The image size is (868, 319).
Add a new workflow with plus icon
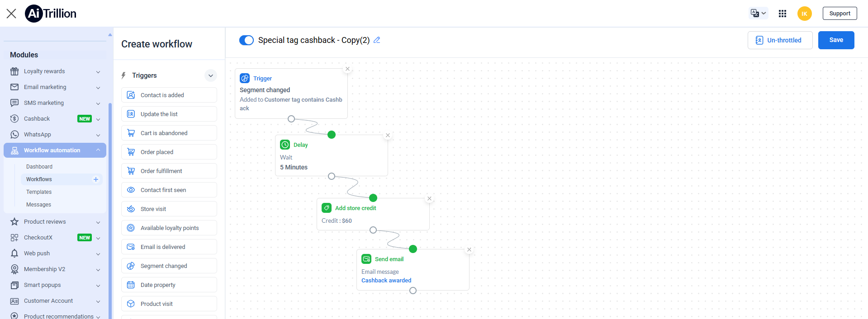pyautogui.click(x=96, y=179)
